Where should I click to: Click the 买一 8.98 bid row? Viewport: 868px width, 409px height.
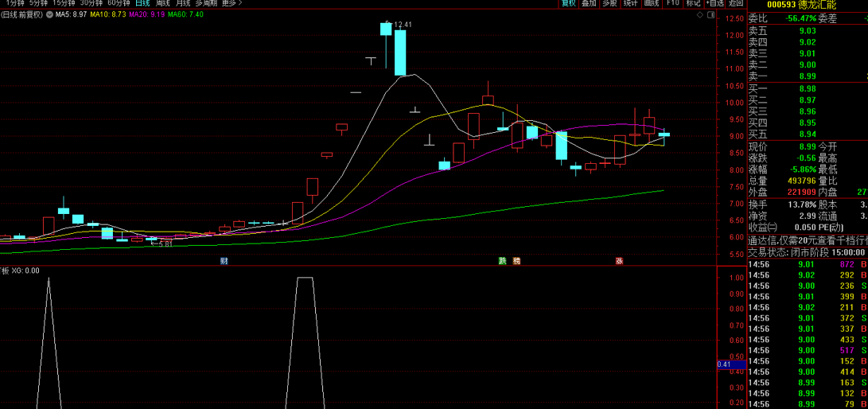[x=808, y=88]
